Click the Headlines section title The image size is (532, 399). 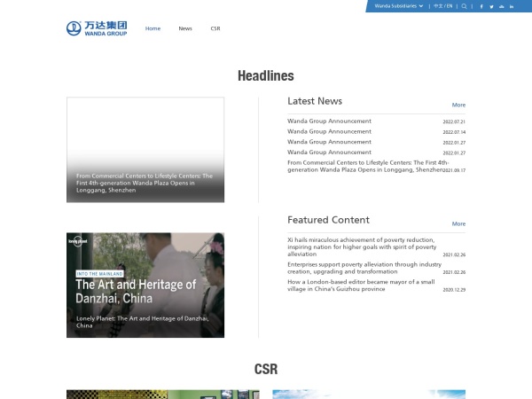[266, 75]
